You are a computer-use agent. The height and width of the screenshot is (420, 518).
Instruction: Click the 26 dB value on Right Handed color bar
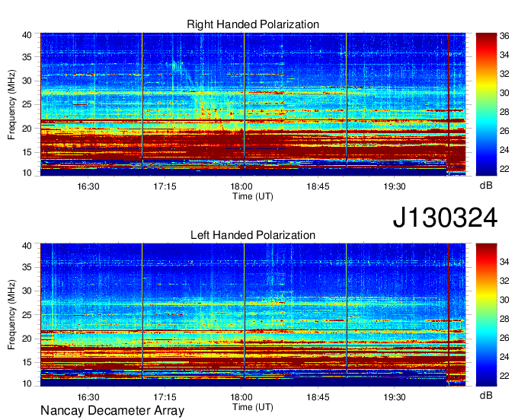pyautogui.click(x=504, y=131)
